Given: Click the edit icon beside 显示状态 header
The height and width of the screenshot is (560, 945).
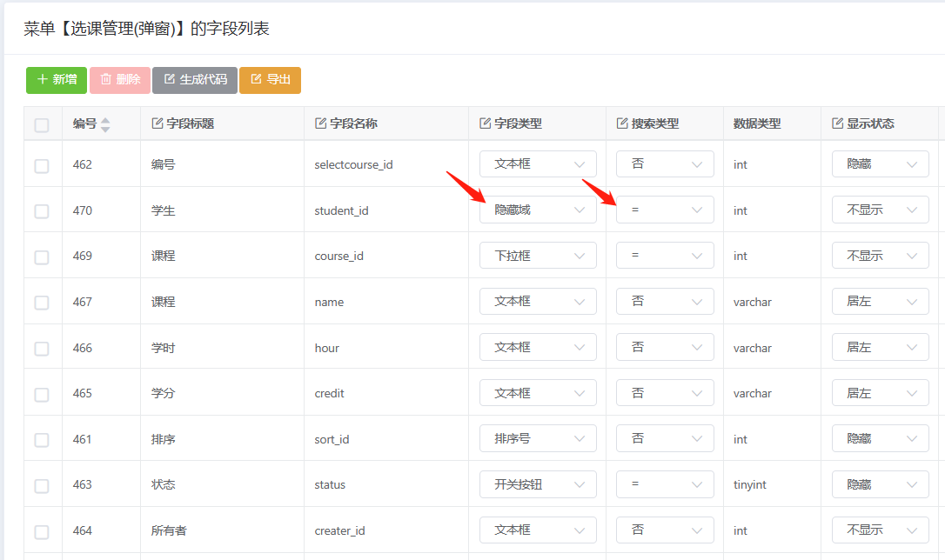Looking at the screenshot, I should [837, 123].
